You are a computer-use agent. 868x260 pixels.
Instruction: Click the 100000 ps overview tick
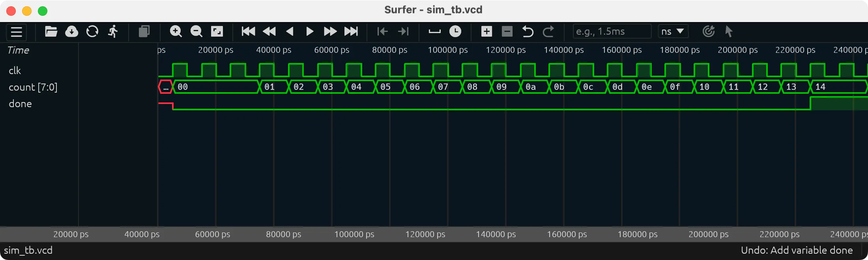coord(354,234)
